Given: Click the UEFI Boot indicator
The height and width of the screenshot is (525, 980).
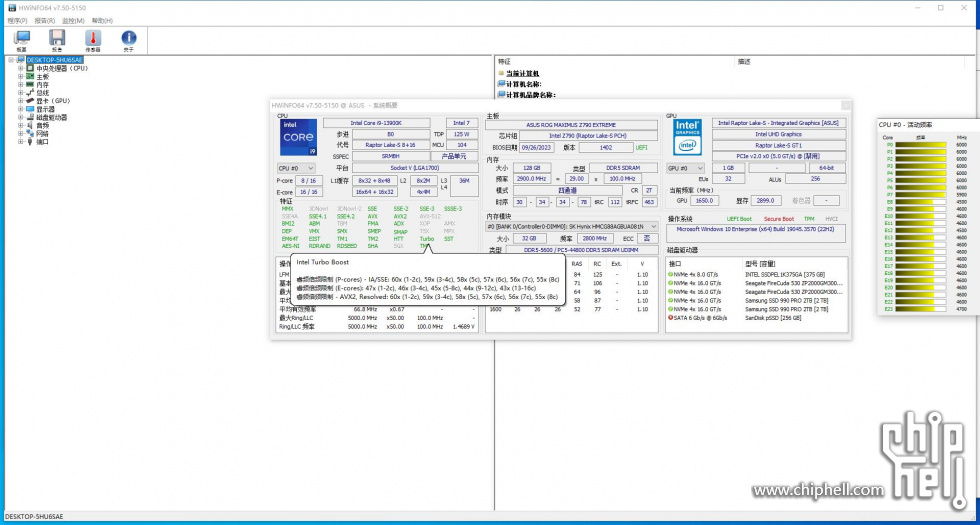Looking at the screenshot, I should coord(739,219).
